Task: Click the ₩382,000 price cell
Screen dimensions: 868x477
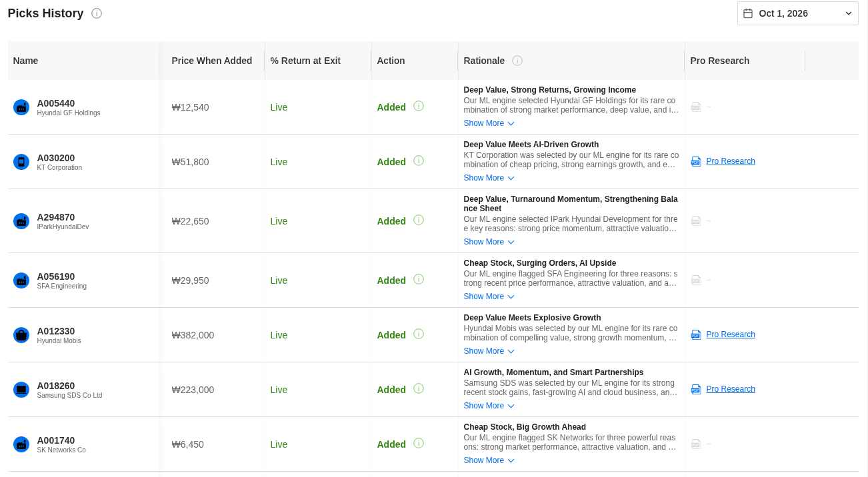Action: click(x=193, y=335)
